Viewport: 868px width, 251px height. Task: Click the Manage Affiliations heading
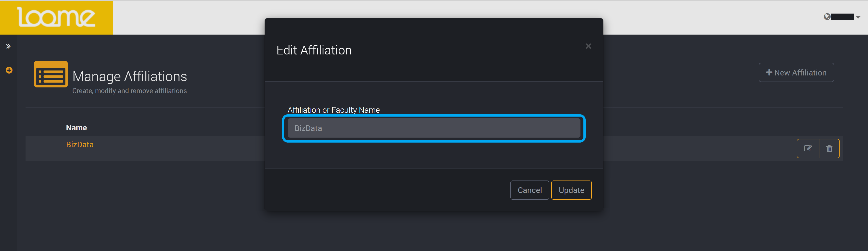coord(130,77)
